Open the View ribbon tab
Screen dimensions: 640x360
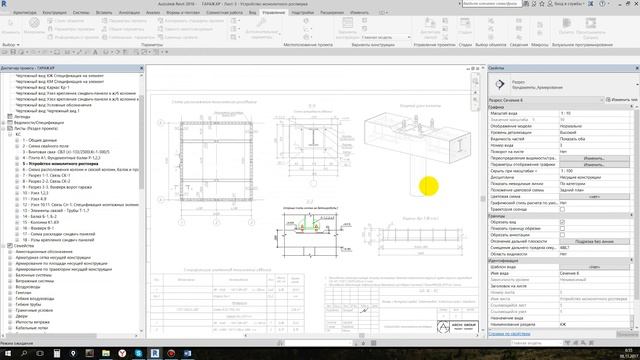click(253, 13)
